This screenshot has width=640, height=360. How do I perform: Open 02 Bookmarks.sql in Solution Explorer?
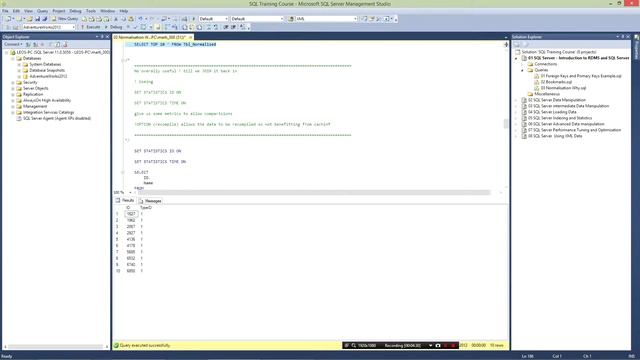pyautogui.click(x=556, y=82)
